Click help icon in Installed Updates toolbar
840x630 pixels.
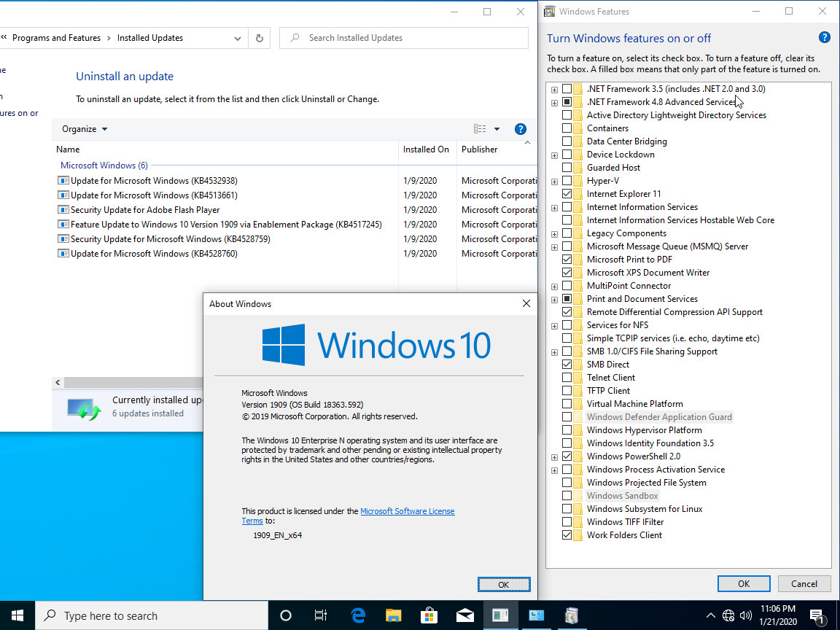(520, 129)
